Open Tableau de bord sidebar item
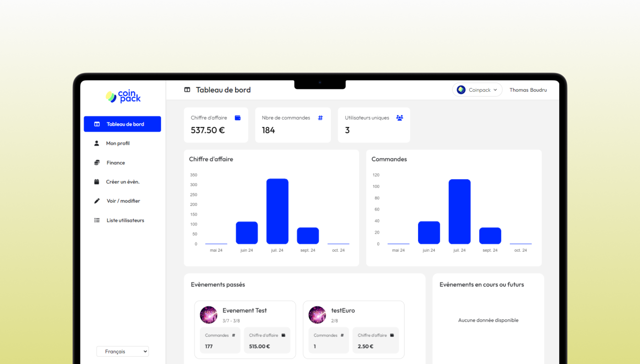The image size is (640, 364). 122,124
